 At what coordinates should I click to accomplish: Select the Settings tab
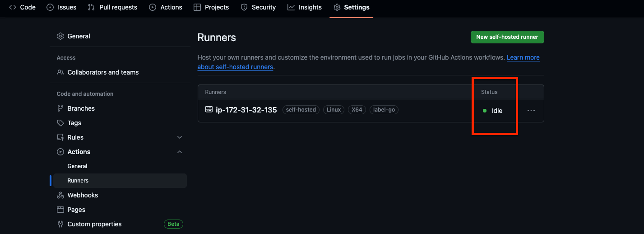click(x=352, y=7)
